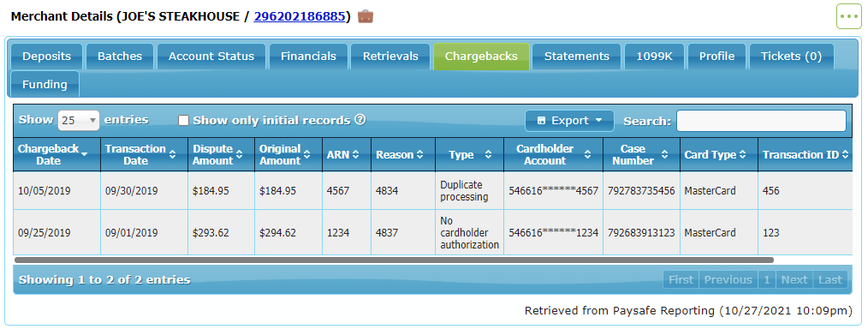This screenshot has width=868, height=329.
Task: Sort by Transaction Date column
Action: (145, 155)
